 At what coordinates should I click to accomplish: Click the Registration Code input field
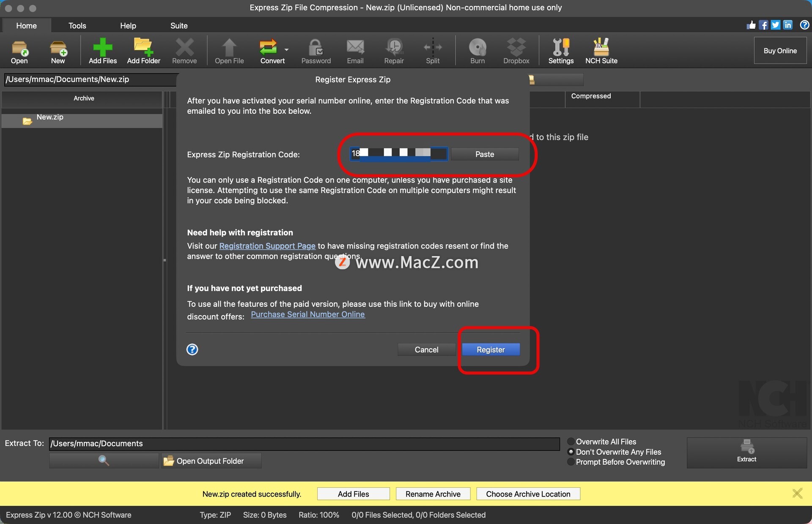pyautogui.click(x=398, y=154)
